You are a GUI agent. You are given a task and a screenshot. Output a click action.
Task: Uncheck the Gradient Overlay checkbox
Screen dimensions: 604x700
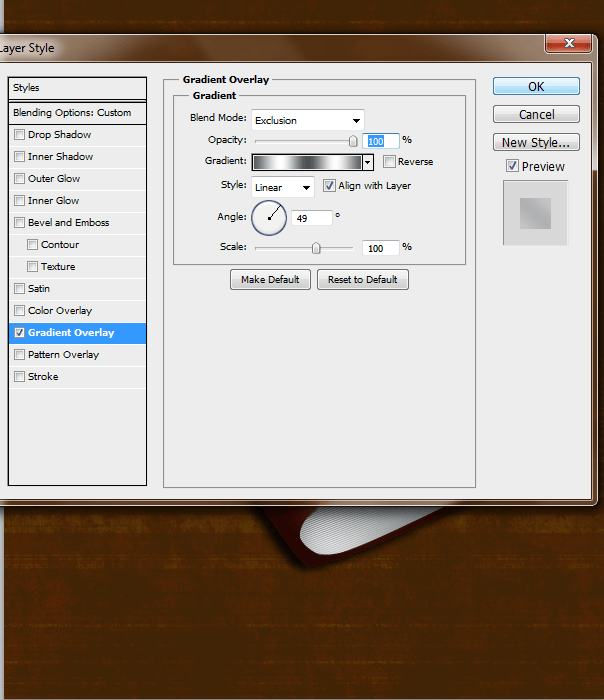tap(19, 333)
